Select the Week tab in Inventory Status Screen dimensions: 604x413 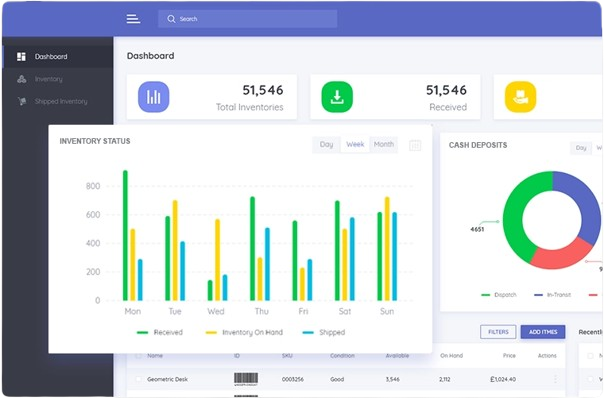click(x=355, y=144)
